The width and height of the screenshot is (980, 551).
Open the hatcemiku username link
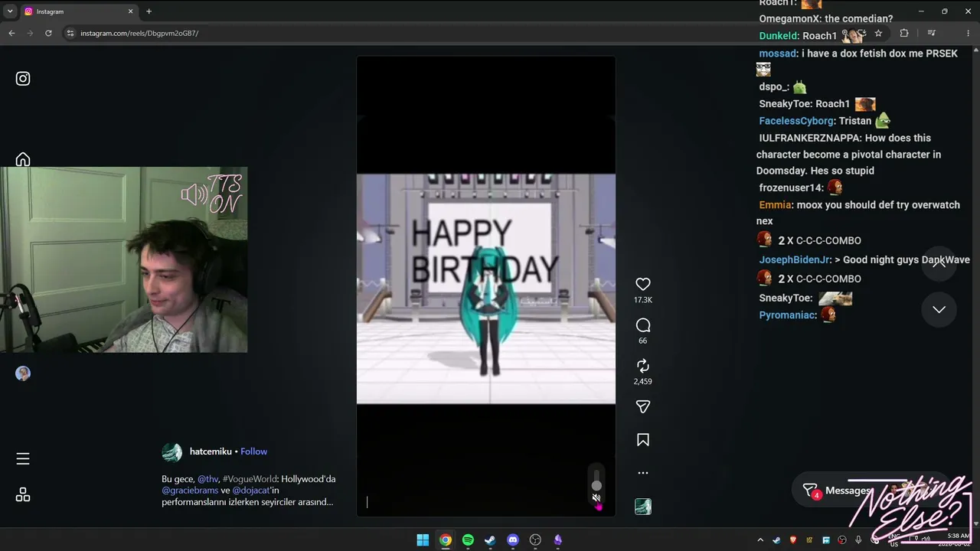[211, 452]
